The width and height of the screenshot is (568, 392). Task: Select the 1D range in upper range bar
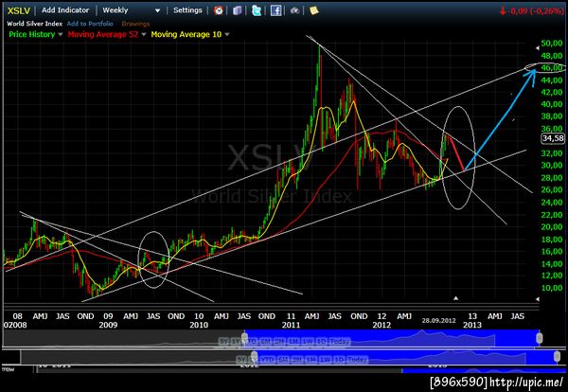321,341
